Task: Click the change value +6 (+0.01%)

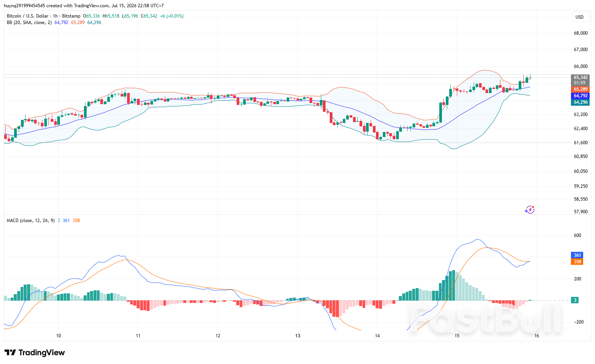Action: click(x=172, y=16)
